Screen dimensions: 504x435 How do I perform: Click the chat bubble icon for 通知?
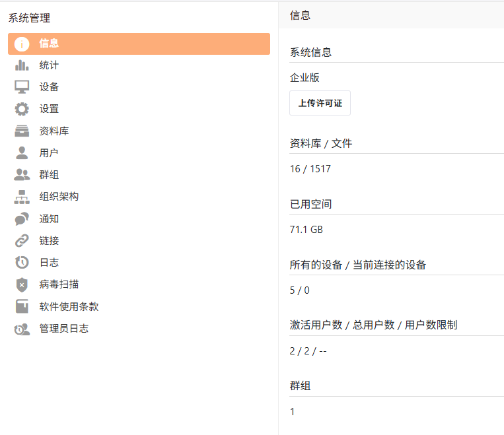[22, 218]
